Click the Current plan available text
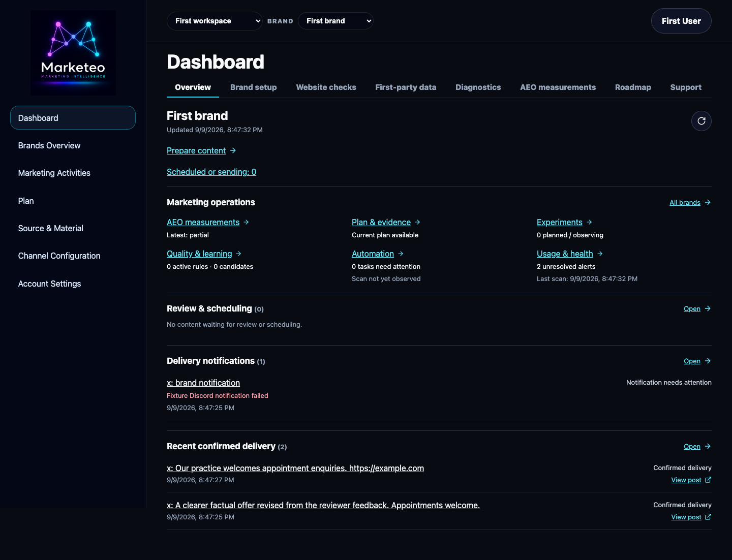732x560 pixels. coord(385,235)
